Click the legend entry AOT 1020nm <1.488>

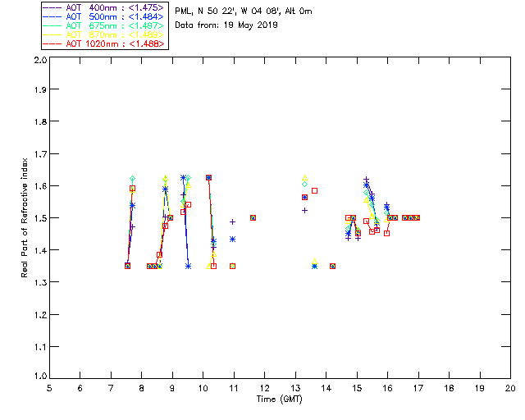[103, 43]
